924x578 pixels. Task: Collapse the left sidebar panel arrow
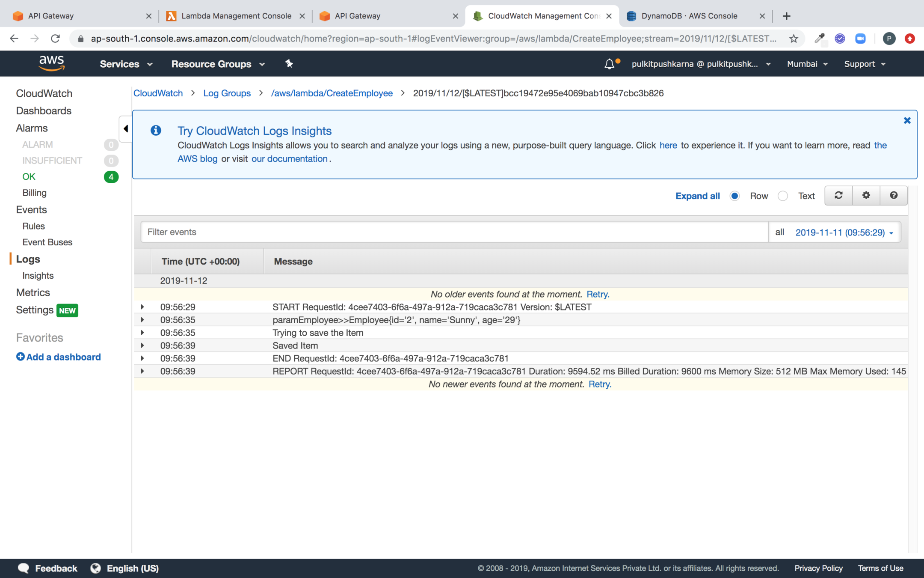(x=125, y=128)
